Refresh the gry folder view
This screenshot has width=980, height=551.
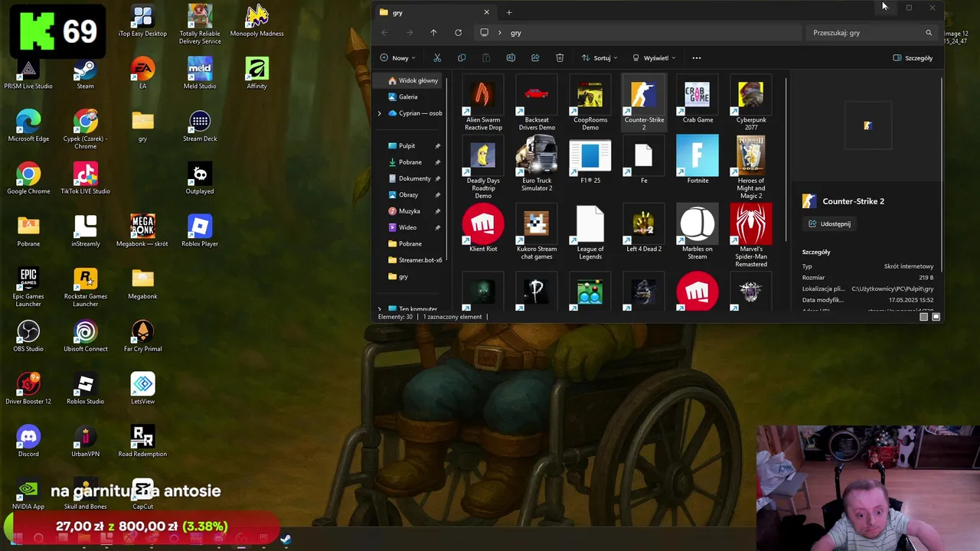click(x=458, y=33)
